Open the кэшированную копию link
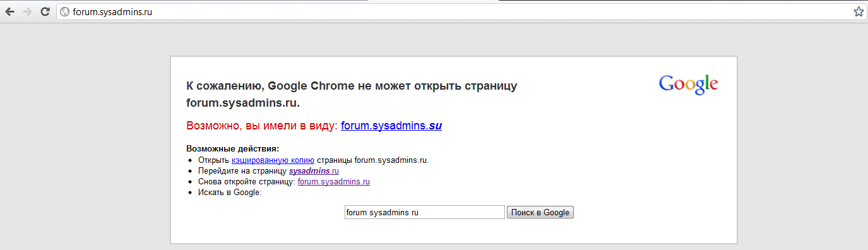This screenshot has width=868, height=250. [x=273, y=160]
